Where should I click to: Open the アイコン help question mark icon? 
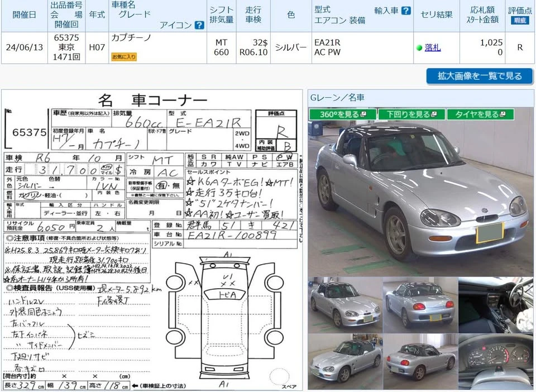click(199, 25)
